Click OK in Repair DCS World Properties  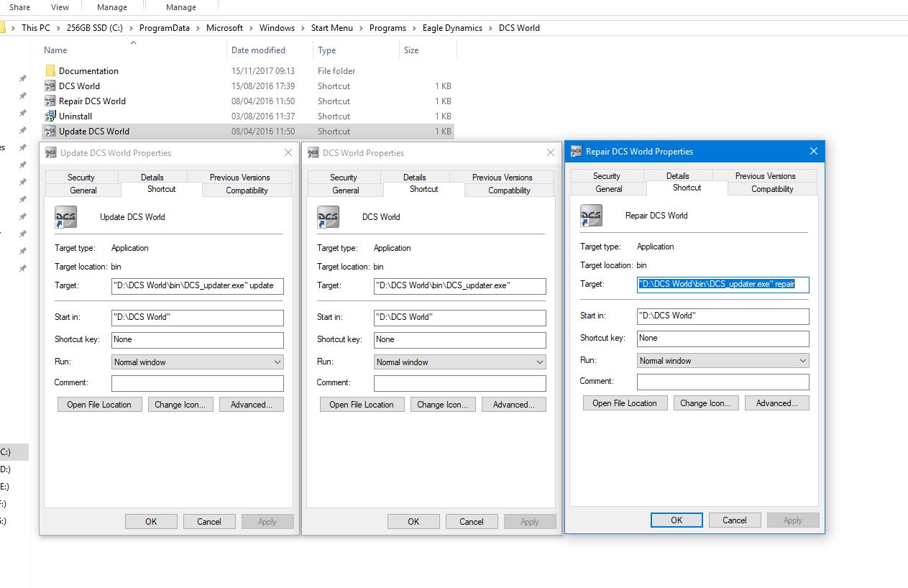tap(677, 520)
